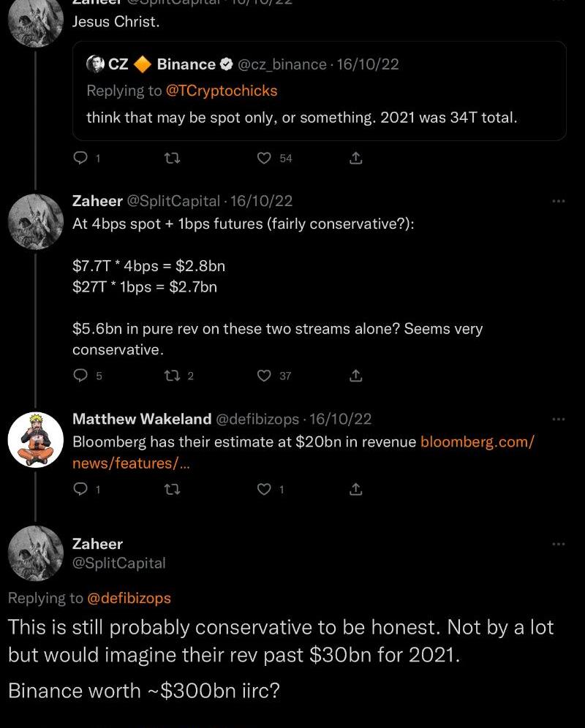Reply to the 4bps spot calculation tweet
The width and height of the screenshot is (585, 728).
(81, 376)
